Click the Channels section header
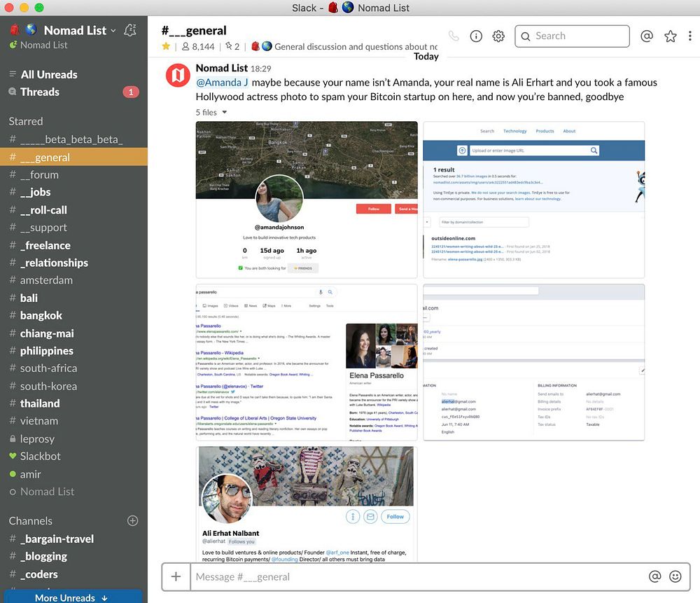The height and width of the screenshot is (603, 700). click(x=30, y=521)
